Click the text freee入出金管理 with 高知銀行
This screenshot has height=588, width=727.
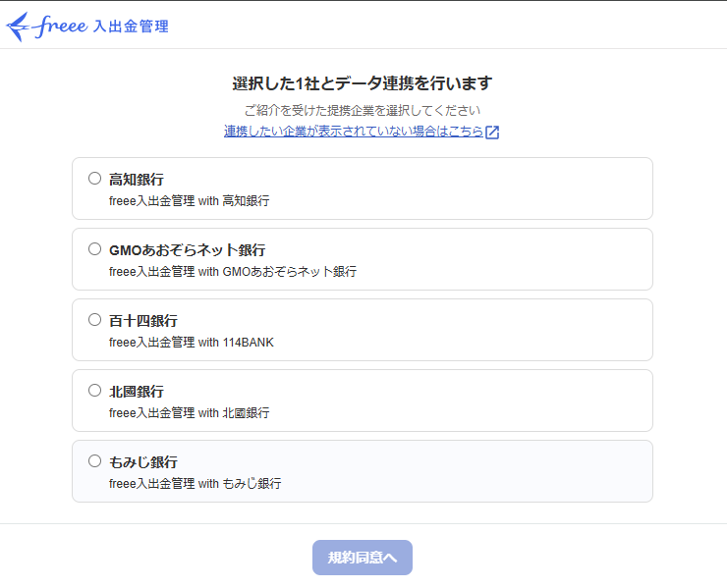(190, 200)
